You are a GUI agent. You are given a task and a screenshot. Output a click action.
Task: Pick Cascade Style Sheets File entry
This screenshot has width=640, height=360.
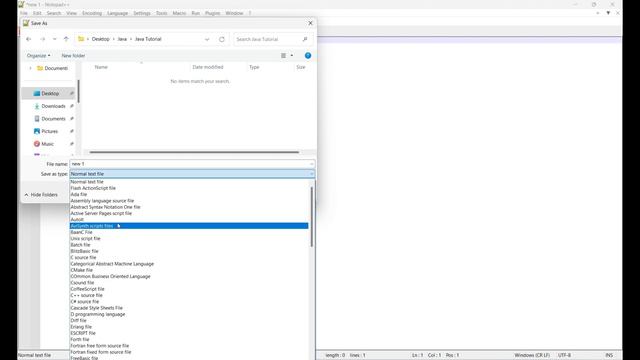(x=189, y=308)
